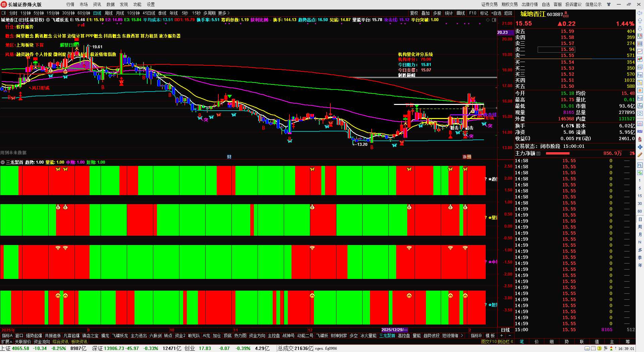This screenshot has height=352, width=644.
Task: Click the F10 company info sidebar icon
Action: click(x=640, y=75)
